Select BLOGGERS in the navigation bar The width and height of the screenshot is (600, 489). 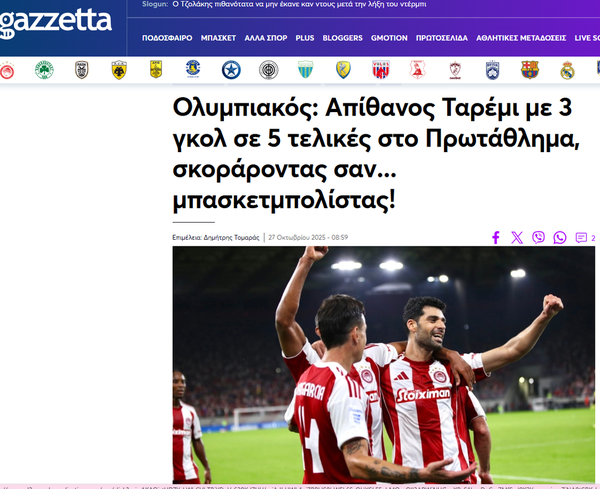coord(343,37)
